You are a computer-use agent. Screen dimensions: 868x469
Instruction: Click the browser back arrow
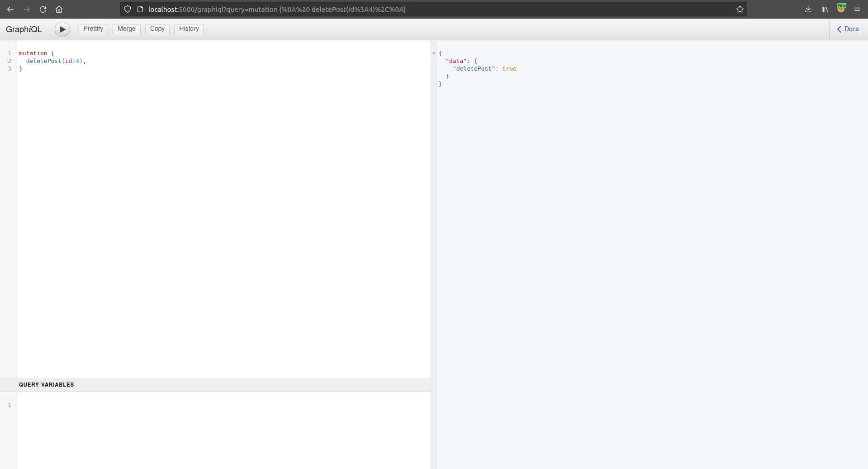(x=10, y=9)
